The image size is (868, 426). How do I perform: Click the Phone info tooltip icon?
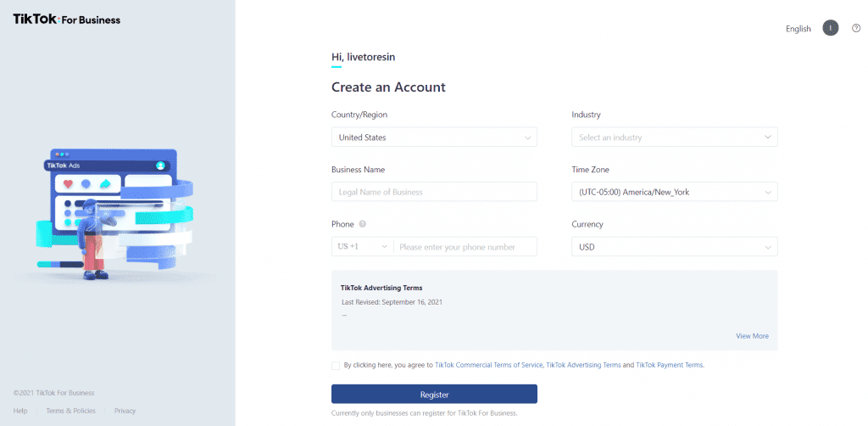pos(363,224)
